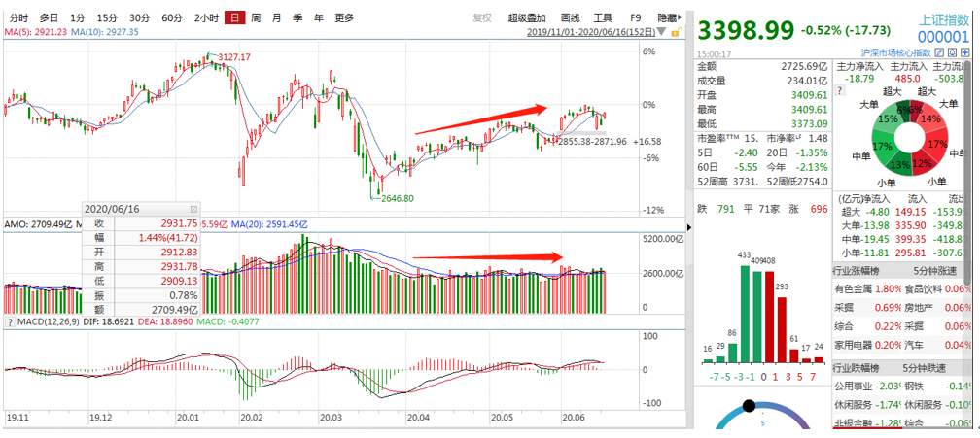Open 超级叠加 overlay function
Screen dimensions: 980x438
(527, 17)
